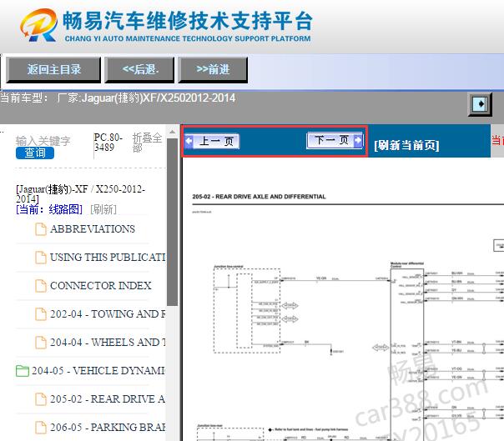The image size is (504, 441).
Task: Click the USING THIS PUBLICATION document icon
Action: [41, 258]
